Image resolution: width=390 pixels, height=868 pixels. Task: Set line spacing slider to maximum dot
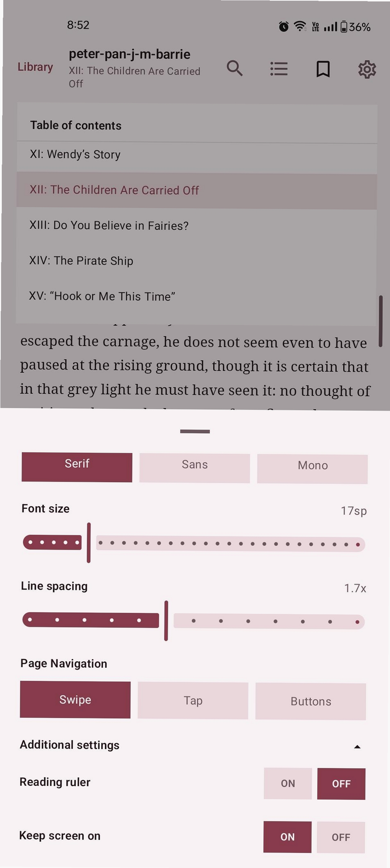pos(357,622)
